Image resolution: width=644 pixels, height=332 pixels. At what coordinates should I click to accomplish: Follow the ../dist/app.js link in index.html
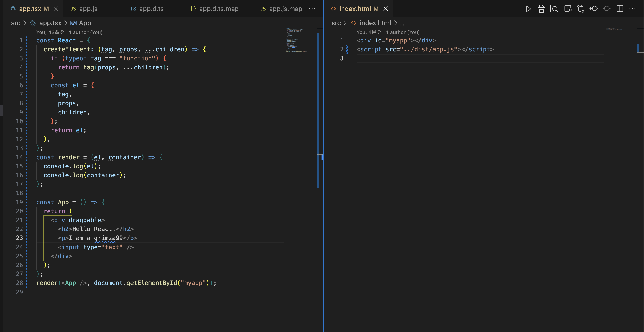[428, 50]
